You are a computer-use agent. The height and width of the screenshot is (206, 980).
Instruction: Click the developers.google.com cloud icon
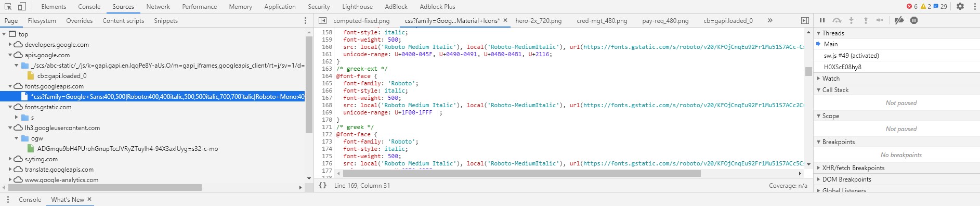(18, 44)
